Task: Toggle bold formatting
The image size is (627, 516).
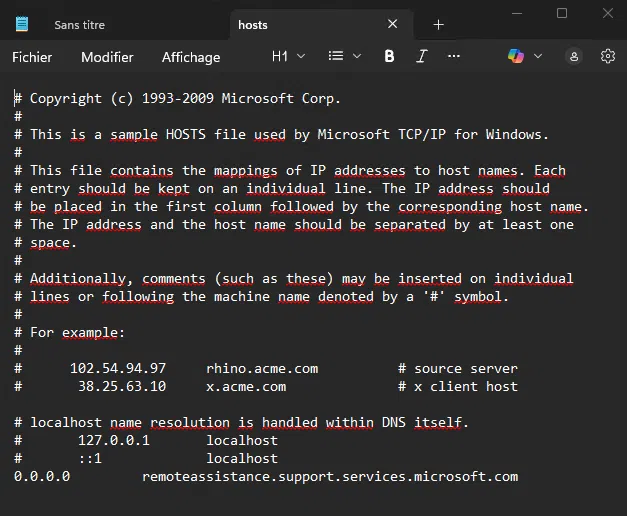Action: [390, 57]
